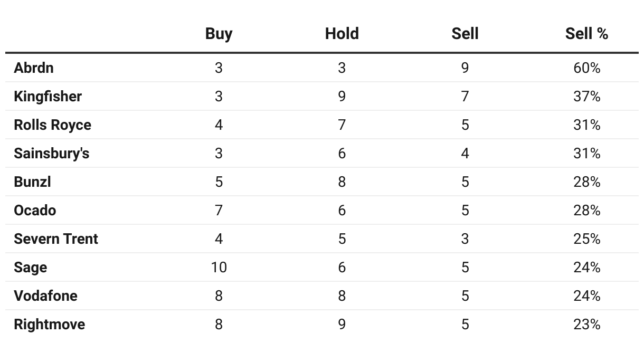Screen dimensions: 644x343
Task: Click the Hold column header
Action: 342,34
